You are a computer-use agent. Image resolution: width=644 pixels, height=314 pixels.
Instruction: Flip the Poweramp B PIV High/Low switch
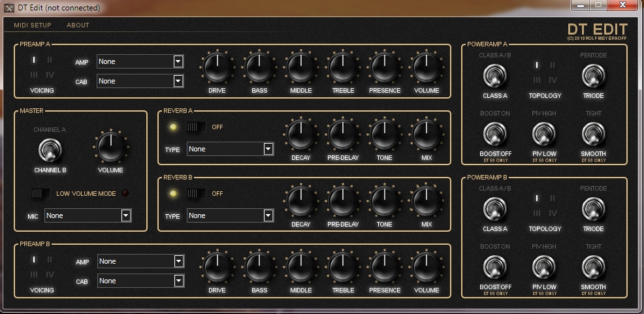click(x=544, y=267)
